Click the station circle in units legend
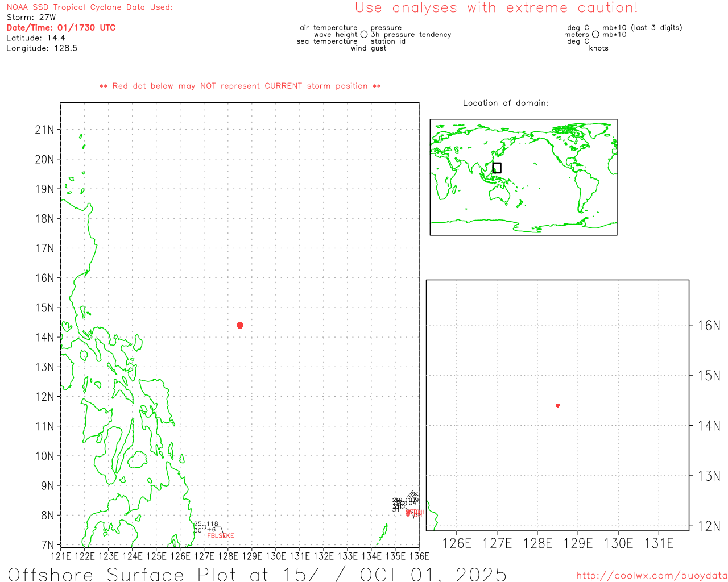Viewport: 728px width, 582px height. (595, 35)
